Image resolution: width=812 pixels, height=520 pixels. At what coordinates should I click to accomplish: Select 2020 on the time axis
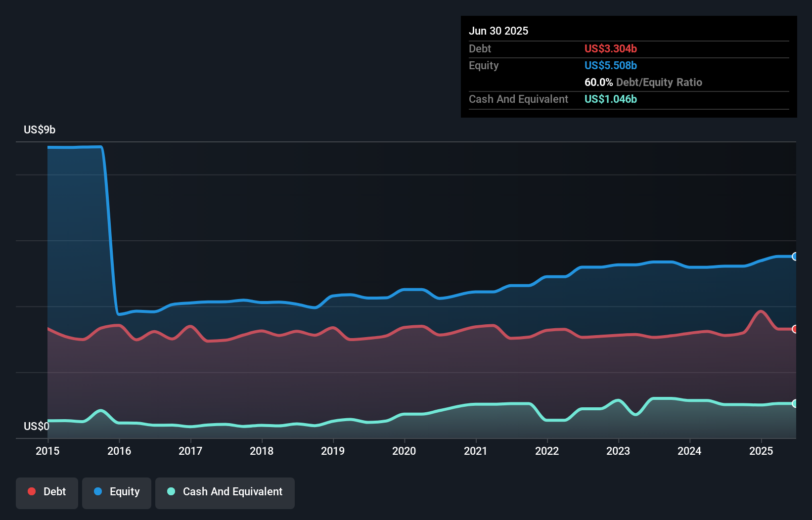[404, 451]
